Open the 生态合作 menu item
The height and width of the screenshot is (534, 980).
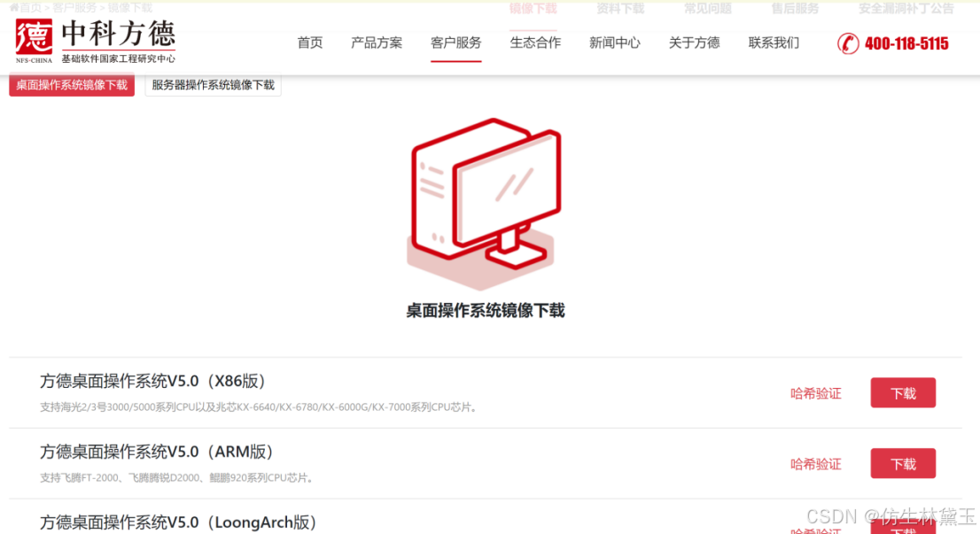pos(535,43)
